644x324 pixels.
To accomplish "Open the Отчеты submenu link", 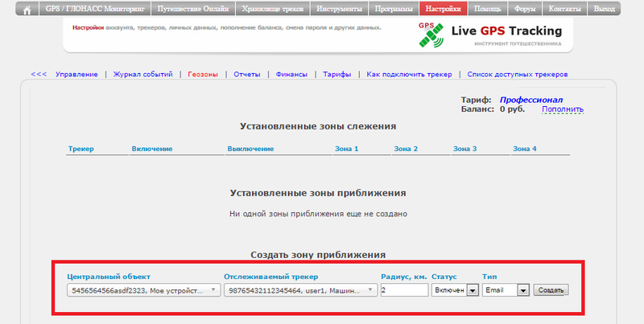I will [x=247, y=74].
